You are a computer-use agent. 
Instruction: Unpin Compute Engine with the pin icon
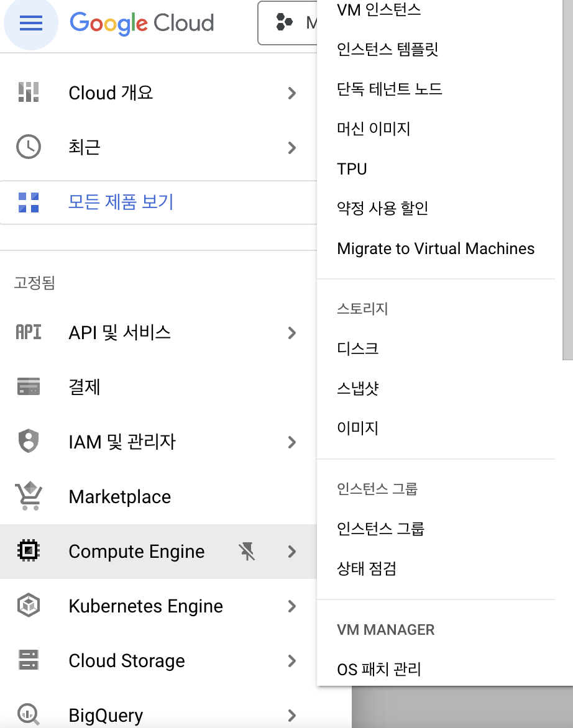(x=247, y=552)
